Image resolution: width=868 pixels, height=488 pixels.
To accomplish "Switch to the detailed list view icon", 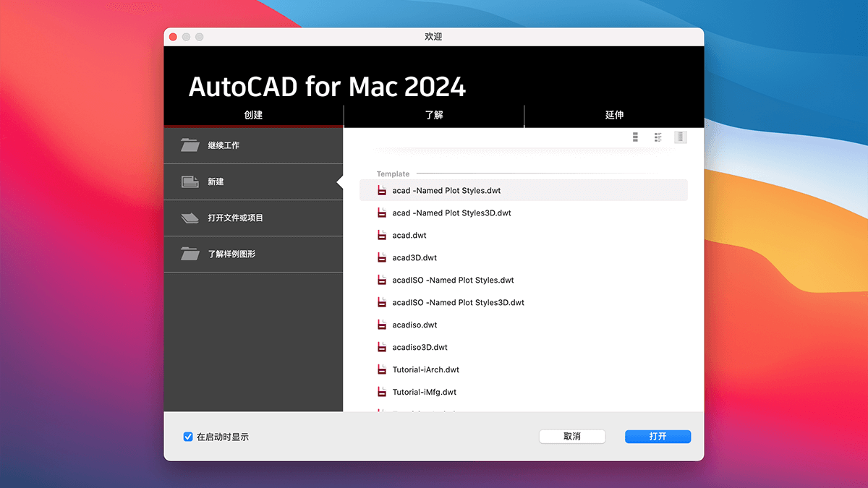I will (658, 137).
